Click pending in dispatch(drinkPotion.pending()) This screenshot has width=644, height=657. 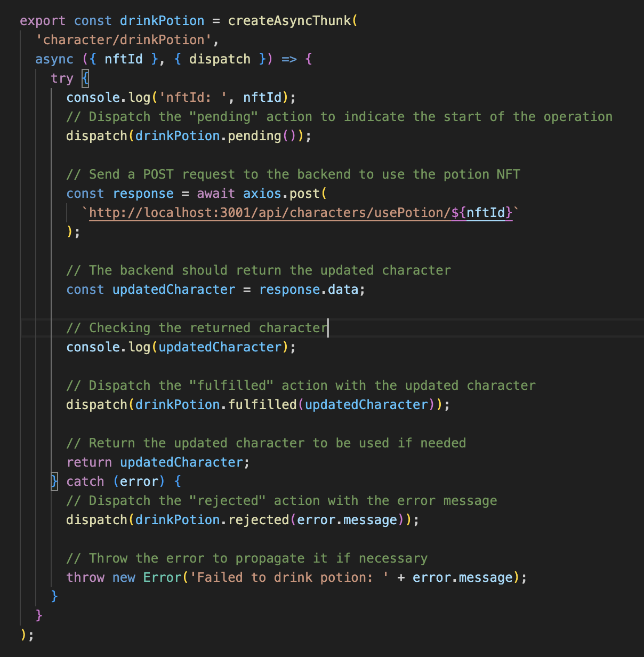[254, 136]
